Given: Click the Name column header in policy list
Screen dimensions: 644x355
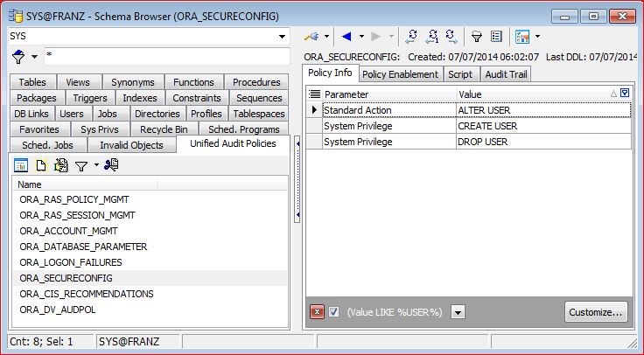Looking at the screenshot, I should point(86,184).
